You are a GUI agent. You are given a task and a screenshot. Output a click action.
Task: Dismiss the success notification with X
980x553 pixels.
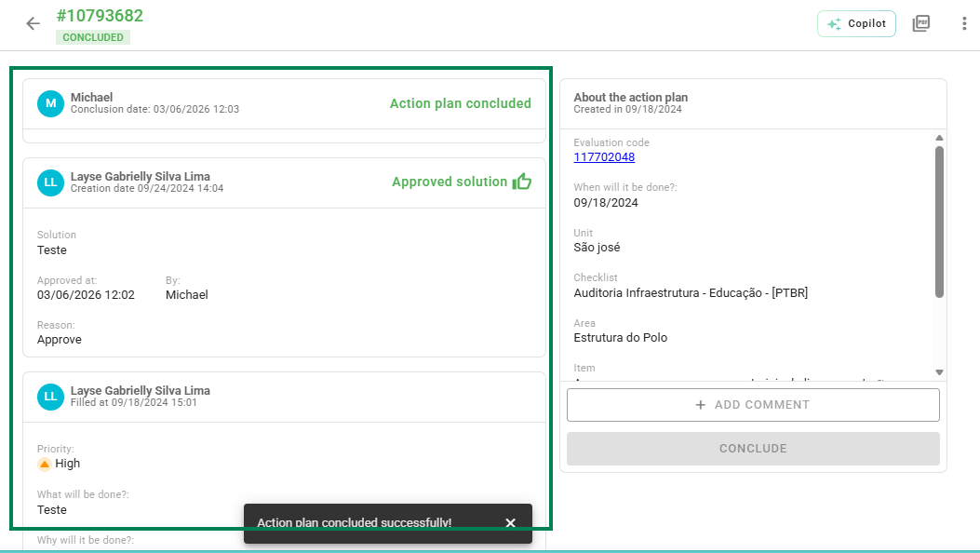click(x=511, y=523)
